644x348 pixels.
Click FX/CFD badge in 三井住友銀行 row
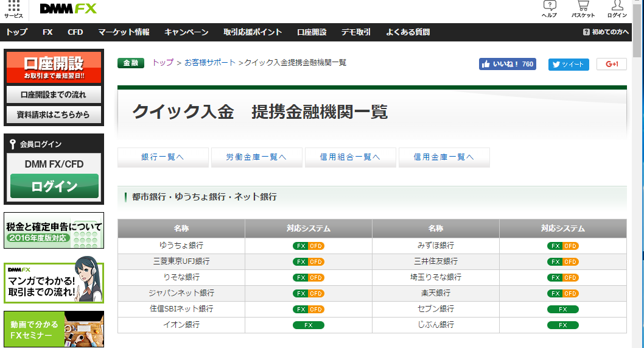pos(562,261)
